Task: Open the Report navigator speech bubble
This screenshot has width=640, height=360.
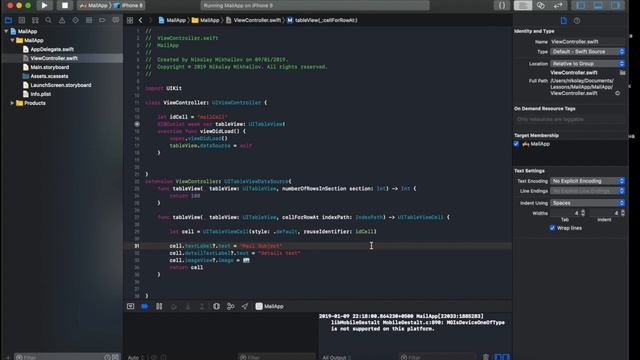Action: [x=116, y=20]
